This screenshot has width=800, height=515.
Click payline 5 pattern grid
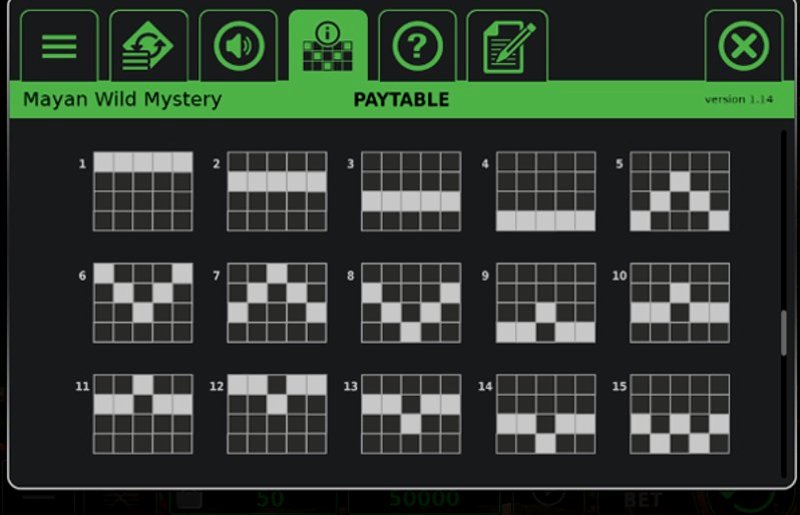tap(679, 192)
